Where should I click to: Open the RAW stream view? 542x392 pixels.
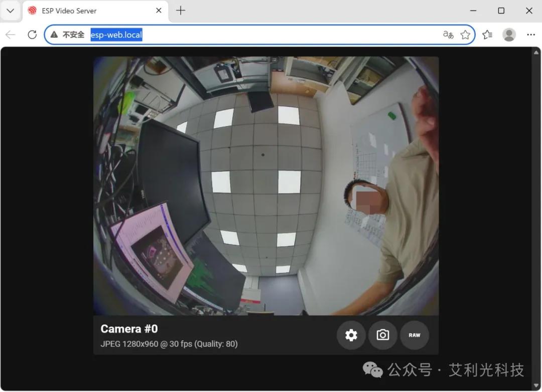pyautogui.click(x=415, y=335)
